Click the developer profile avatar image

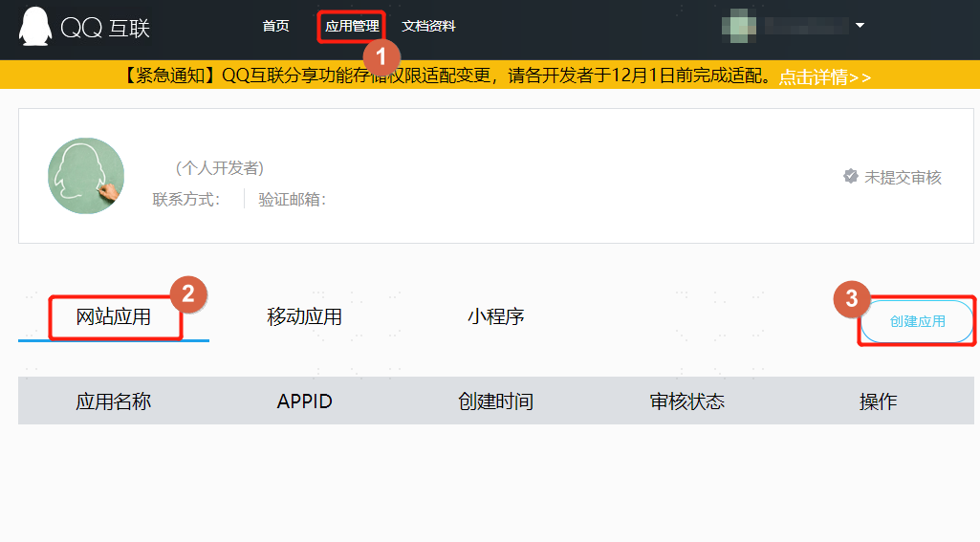click(86, 176)
